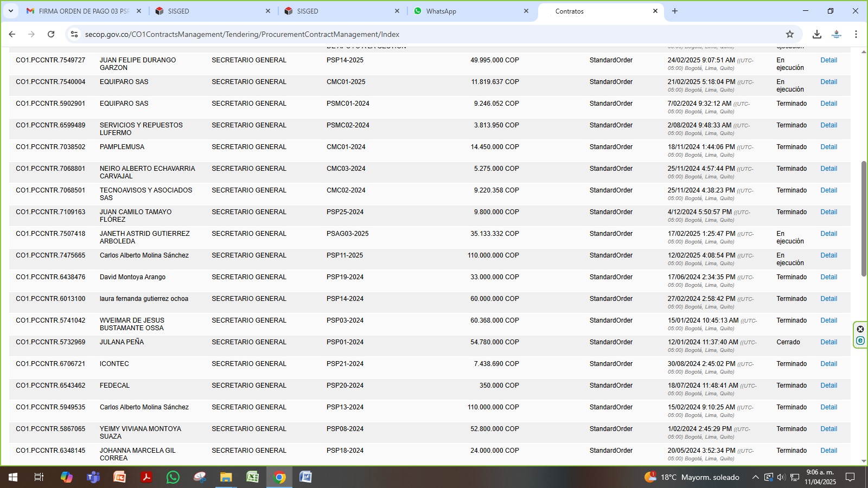This screenshot has height=488, width=868.
Task: Reload the SECOP contracts page
Action: 51,34
